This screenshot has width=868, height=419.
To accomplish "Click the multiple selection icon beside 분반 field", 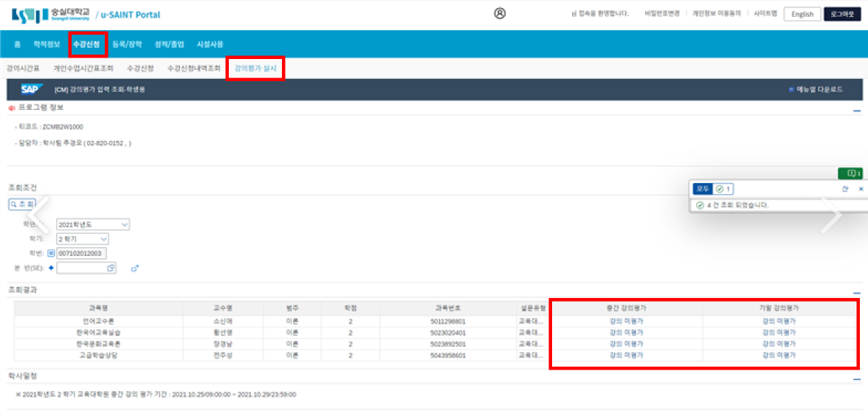I will click(135, 268).
